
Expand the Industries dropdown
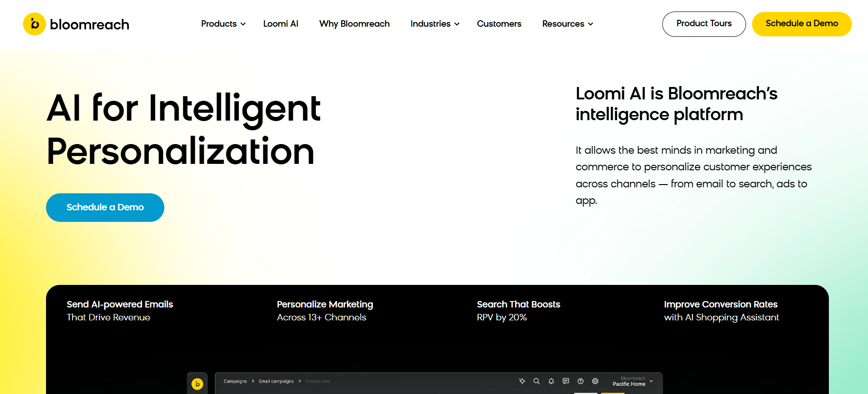tap(435, 24)
